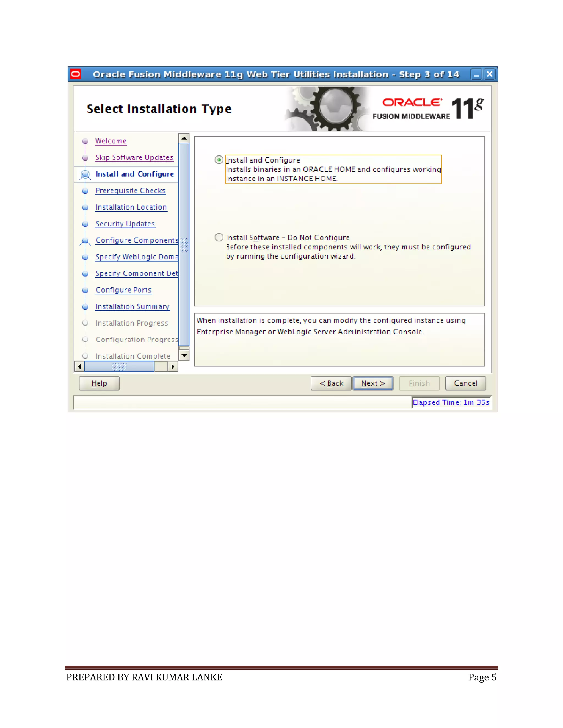This screenshot has height=728, width=563.
Task: Click the Installation Summary step bullet
Action: [x=85, y=307]
